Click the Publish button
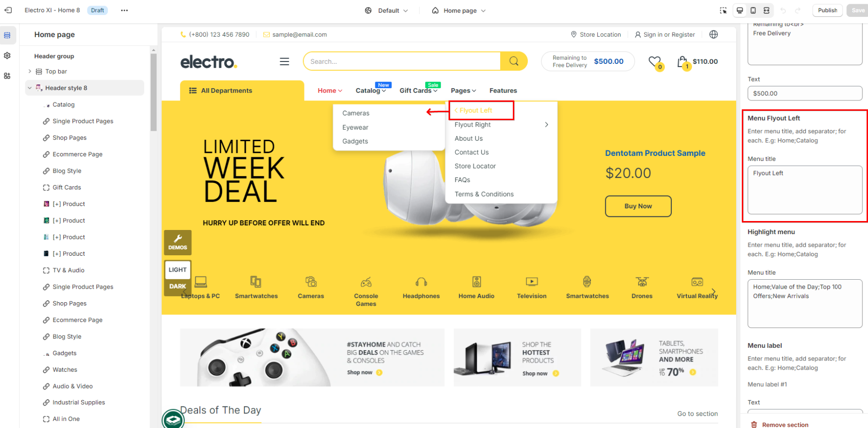Image resolution: width=868 pixels, height=428 pixels. pos(828,10)
